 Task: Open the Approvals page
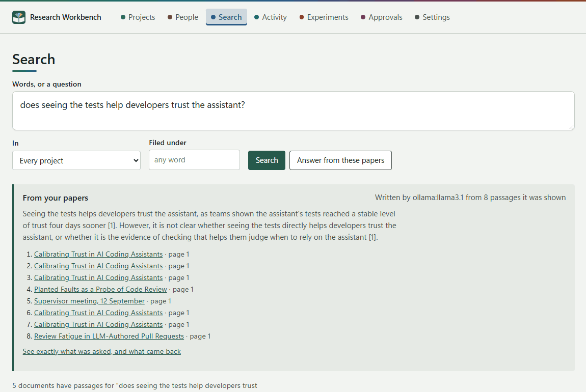382,17
